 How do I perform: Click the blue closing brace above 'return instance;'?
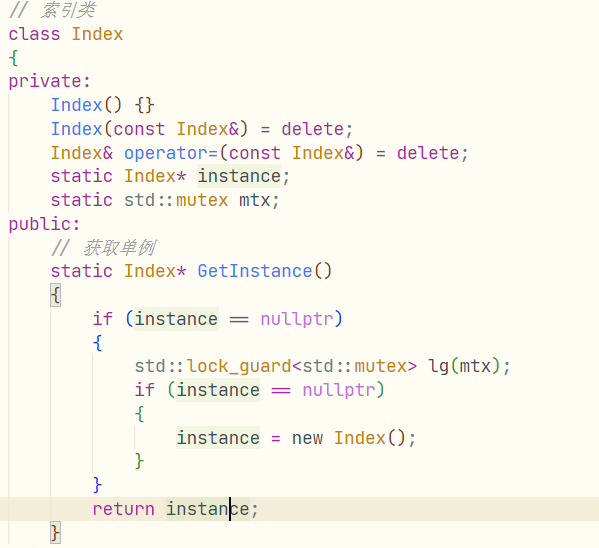[97, 485]
